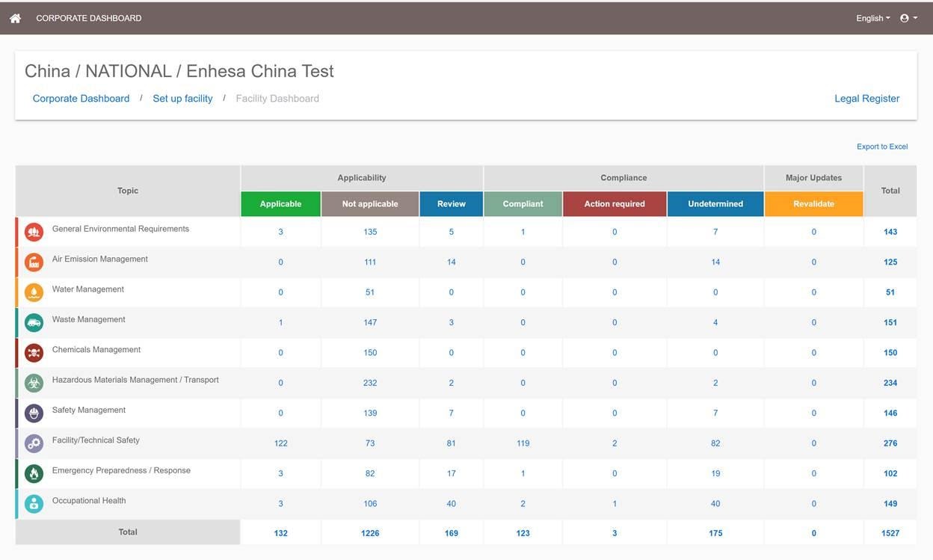
Task: Click the home icon in top bar
Action: [15, 18]
